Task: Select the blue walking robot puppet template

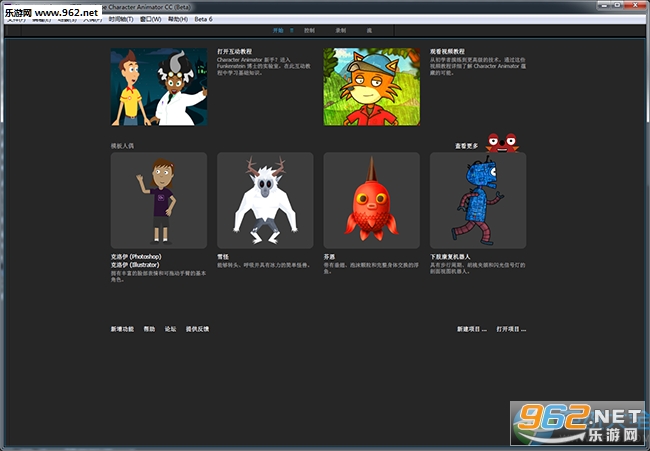Action: pyautogui.click(x=478, y=200)
